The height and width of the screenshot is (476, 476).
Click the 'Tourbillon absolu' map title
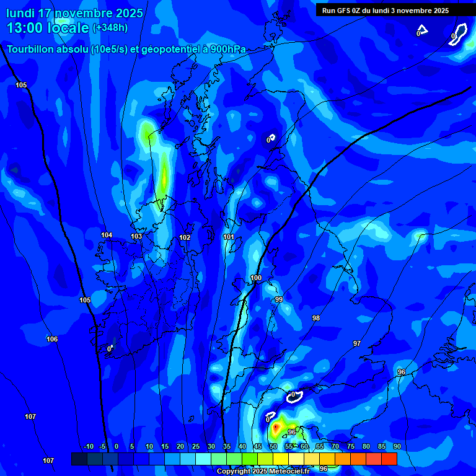click(x=126, y=49)
